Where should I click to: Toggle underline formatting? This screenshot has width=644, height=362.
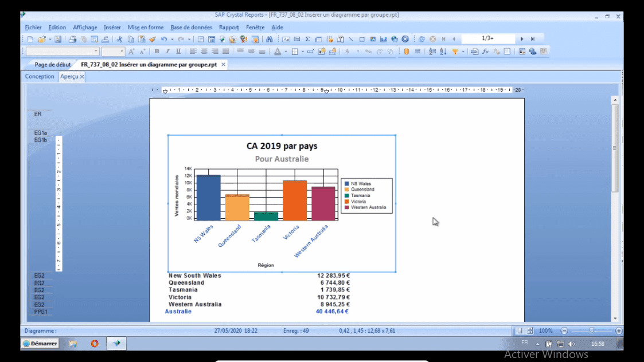pyautogui.click(x=178, y=52)
